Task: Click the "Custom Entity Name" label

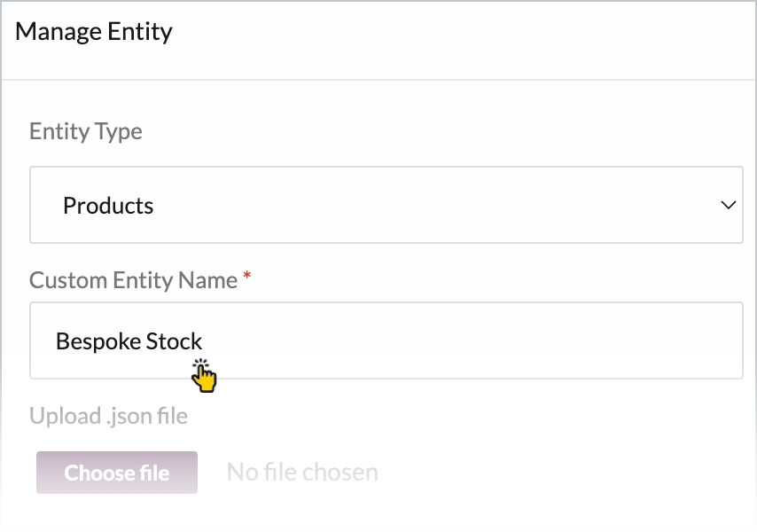Action: (133, 280)
